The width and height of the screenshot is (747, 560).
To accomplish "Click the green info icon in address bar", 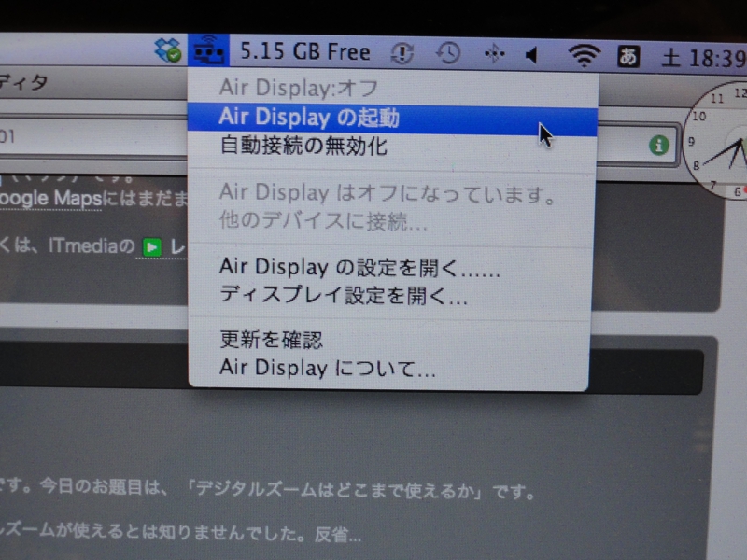I will (x=659, y=145).
